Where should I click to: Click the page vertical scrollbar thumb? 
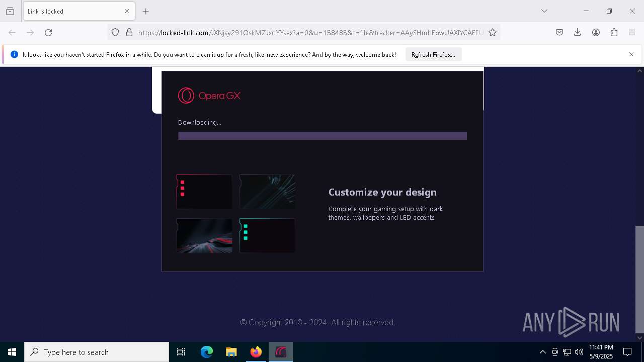click(639, 279)
